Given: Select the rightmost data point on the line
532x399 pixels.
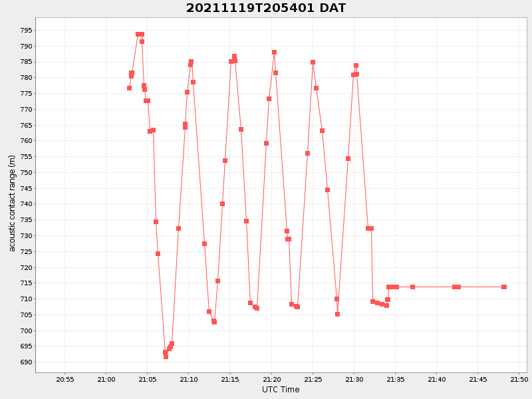Looking at the screenshot, I should (504, 287).
